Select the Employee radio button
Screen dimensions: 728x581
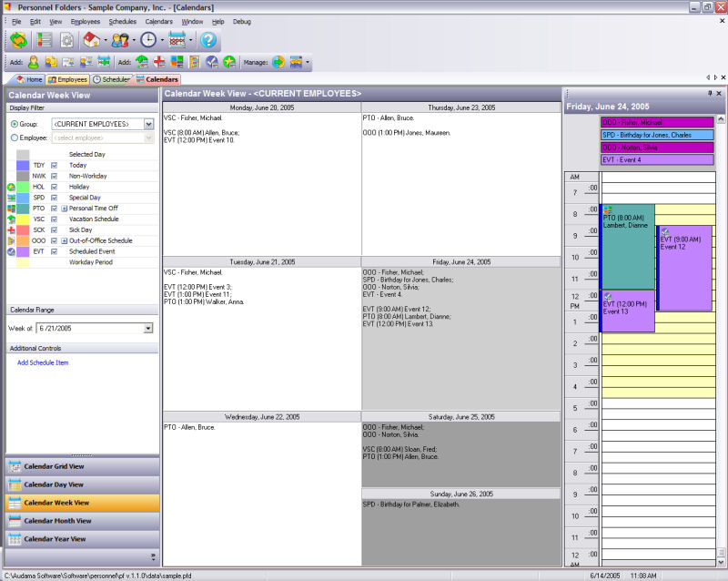click(x=15, y=138)
